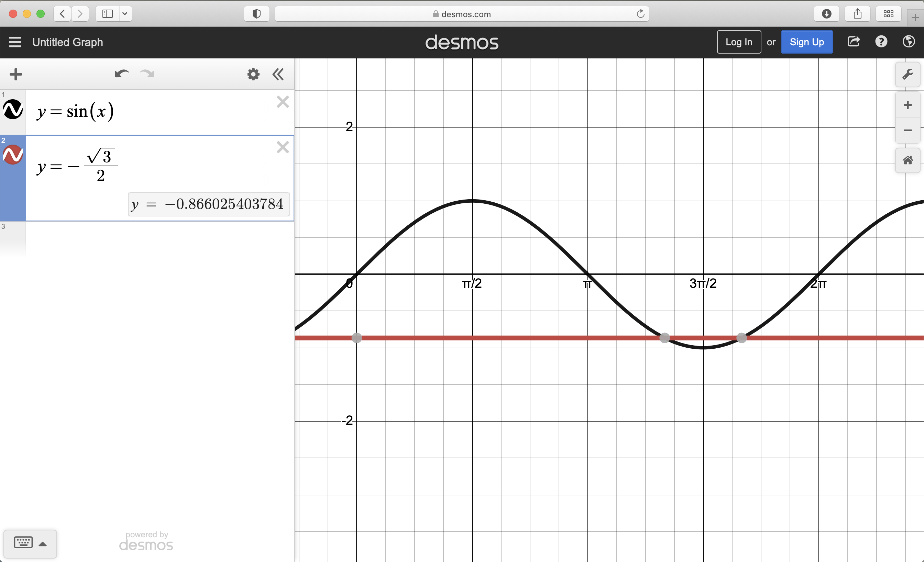
Task: Undo the last graph change
Action: [121, 74]
